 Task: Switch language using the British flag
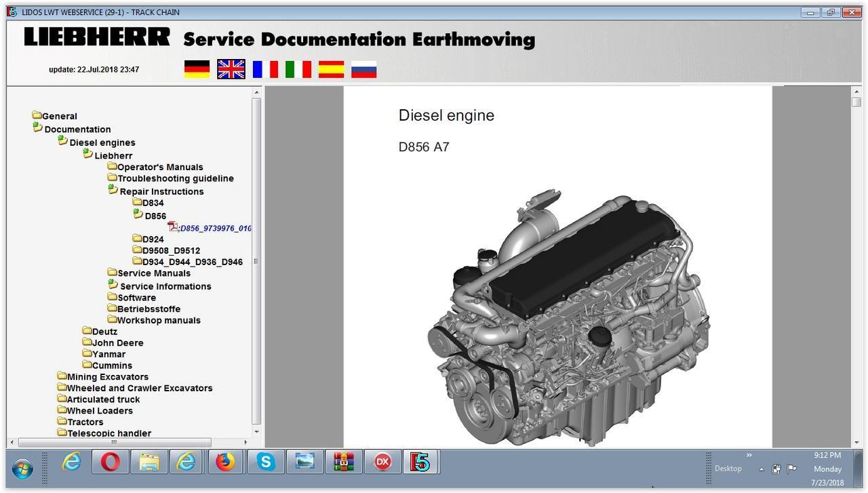click(x=231, y=69)
